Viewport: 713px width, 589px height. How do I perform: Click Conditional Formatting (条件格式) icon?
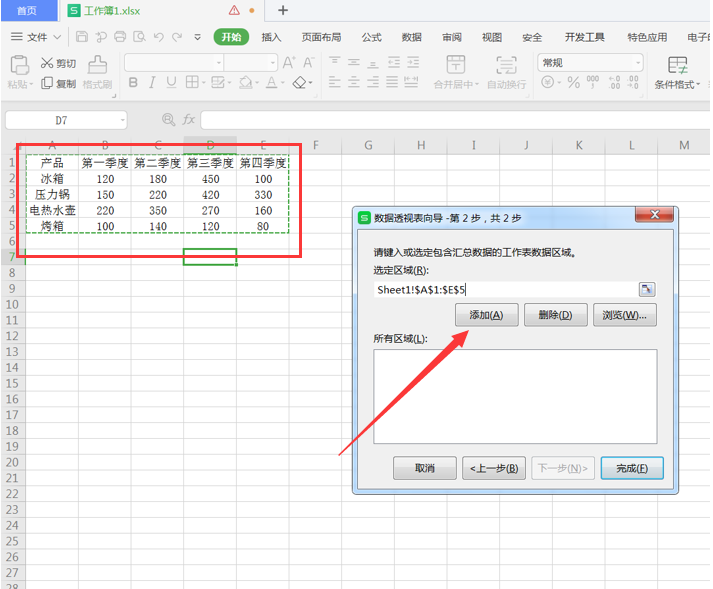pyautogui.click(x=677, y=65)
